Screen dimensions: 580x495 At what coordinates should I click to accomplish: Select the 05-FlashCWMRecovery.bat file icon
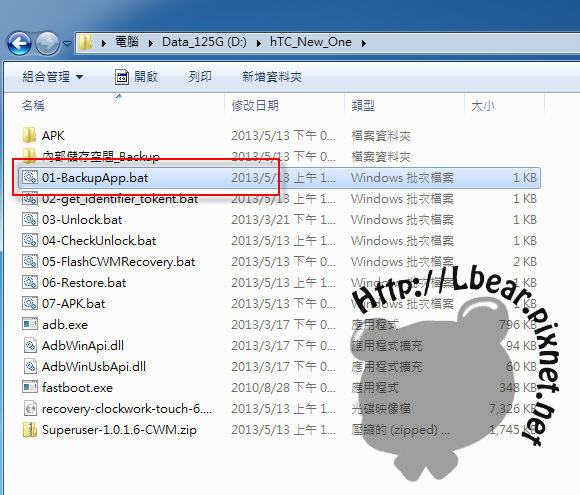tap(30, 262)
